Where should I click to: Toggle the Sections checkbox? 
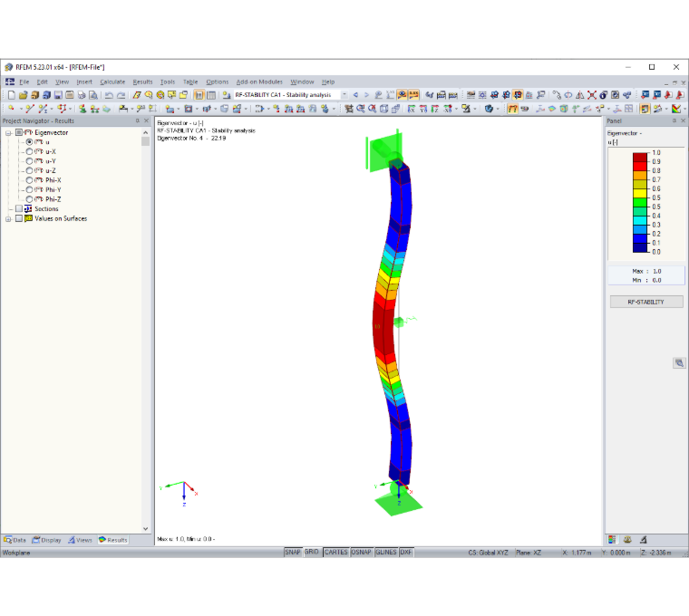tap(19, 208)
